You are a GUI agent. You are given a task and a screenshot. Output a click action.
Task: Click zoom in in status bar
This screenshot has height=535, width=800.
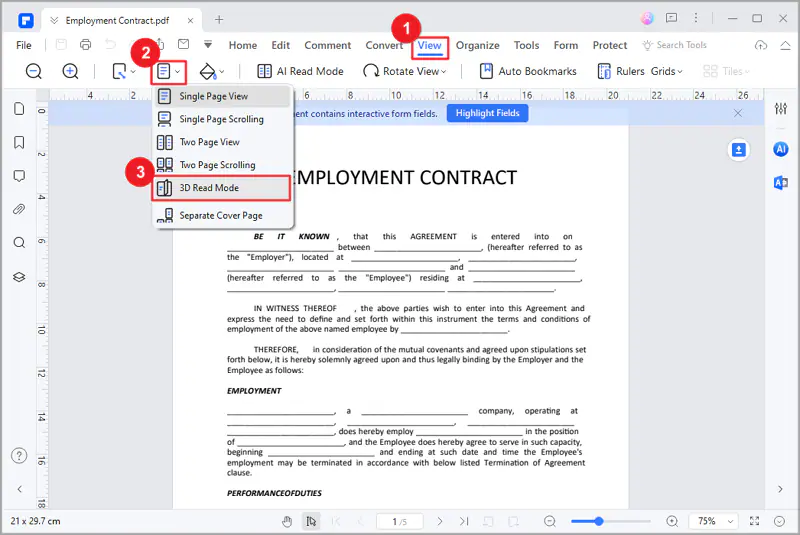click(x=672, y=521)
